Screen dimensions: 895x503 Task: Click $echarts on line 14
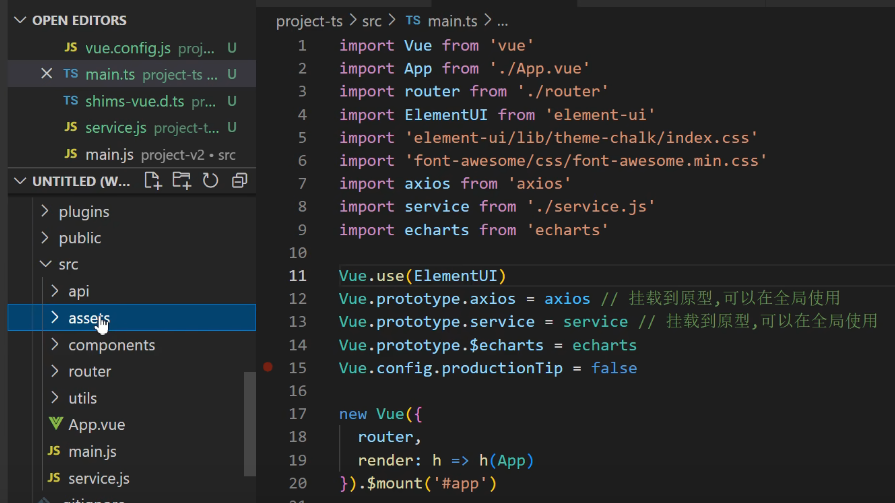[x=506, y=345]
